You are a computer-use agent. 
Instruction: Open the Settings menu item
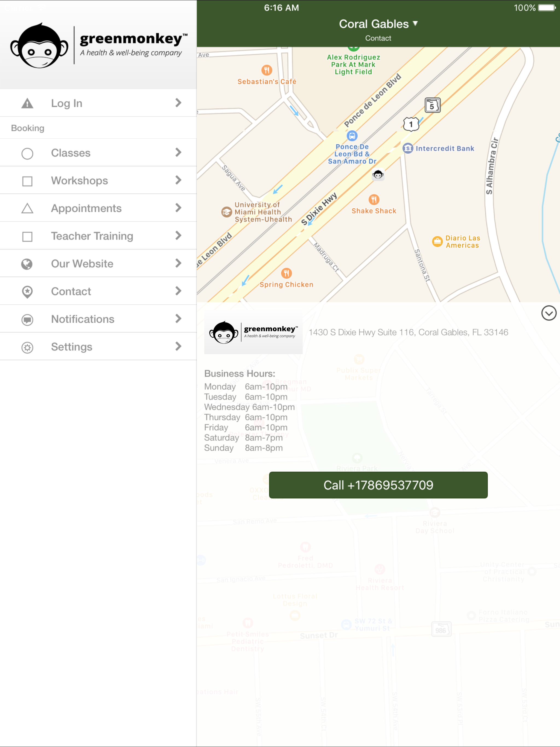(x=98, y=346)
